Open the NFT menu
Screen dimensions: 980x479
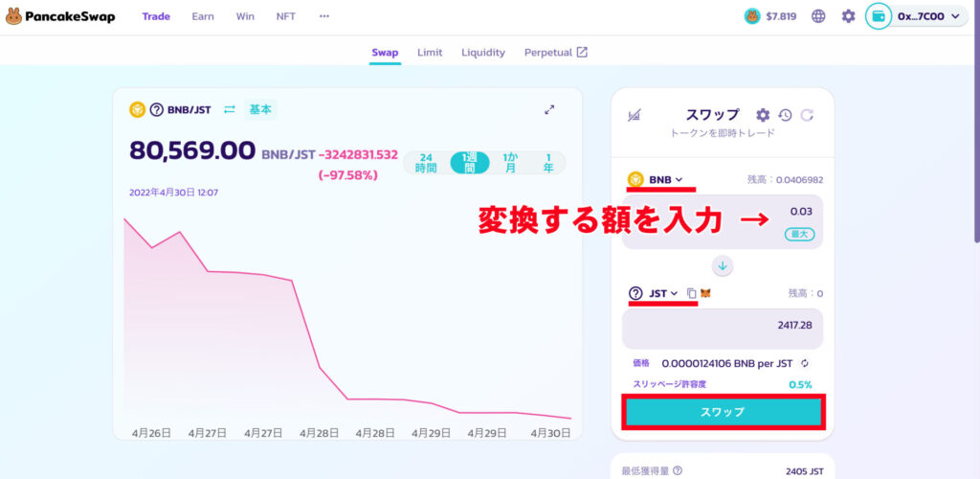coord(286,16)
